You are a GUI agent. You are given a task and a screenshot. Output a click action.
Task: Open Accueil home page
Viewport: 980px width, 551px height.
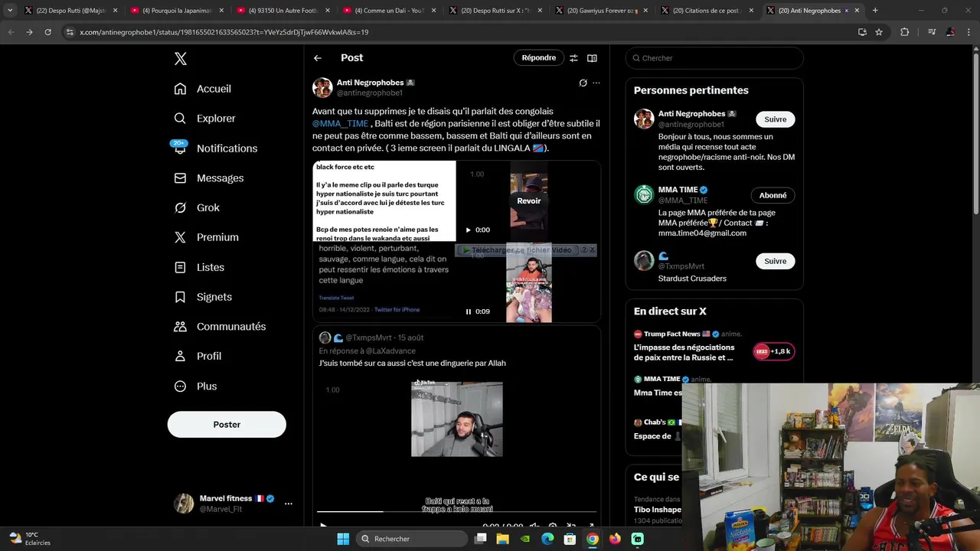203,89
